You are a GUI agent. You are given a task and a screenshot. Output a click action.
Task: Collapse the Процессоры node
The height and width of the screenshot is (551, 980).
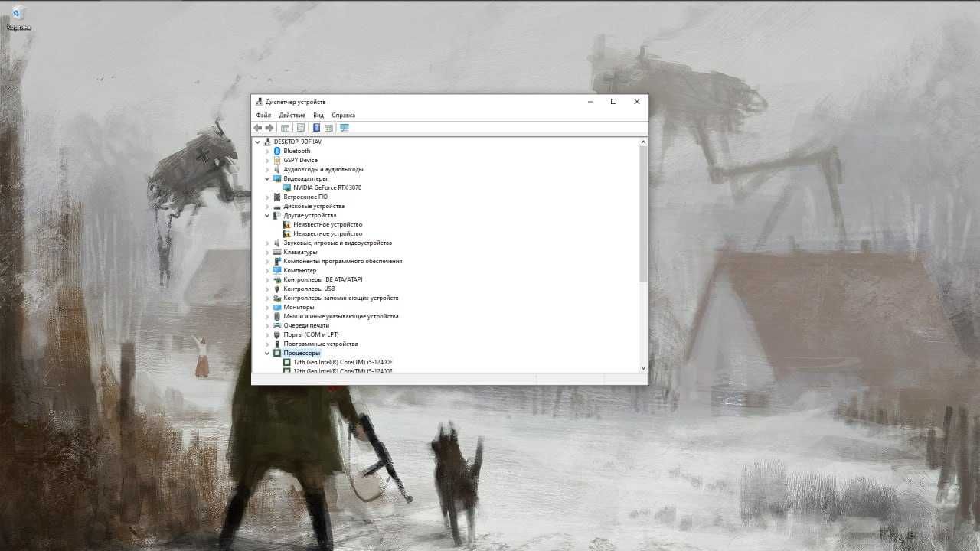click(x=267, y=353)
